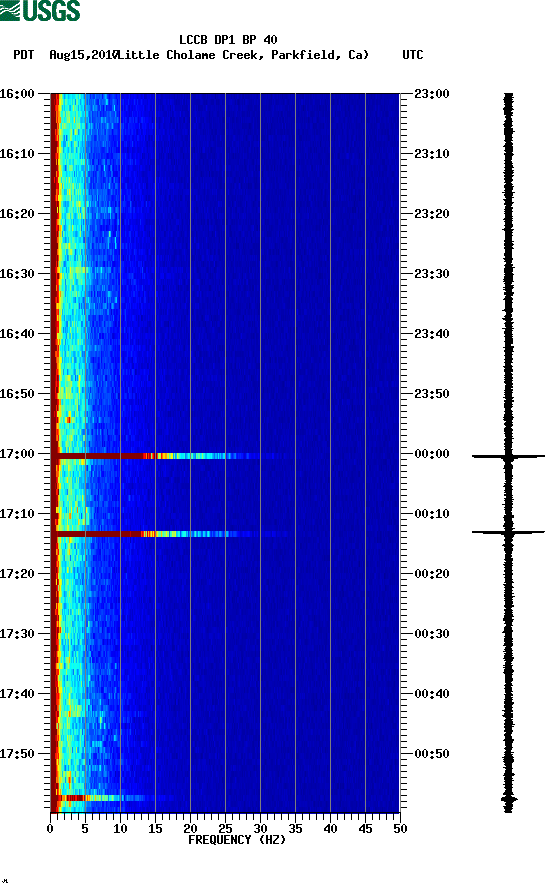Screen dimensions: 552x892
Task: Click the '23:50' UTC time label
Action: [432, 394]
